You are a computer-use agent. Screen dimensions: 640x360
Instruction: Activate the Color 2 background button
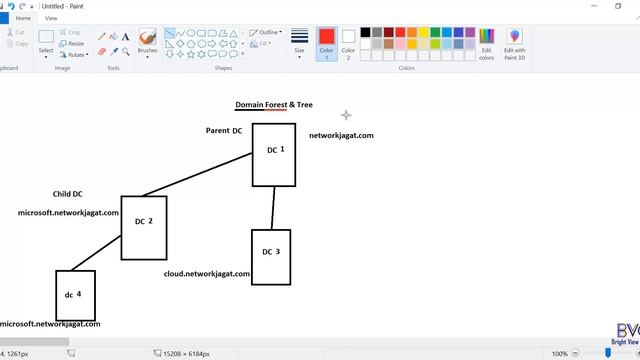click(x=348, y=44)
